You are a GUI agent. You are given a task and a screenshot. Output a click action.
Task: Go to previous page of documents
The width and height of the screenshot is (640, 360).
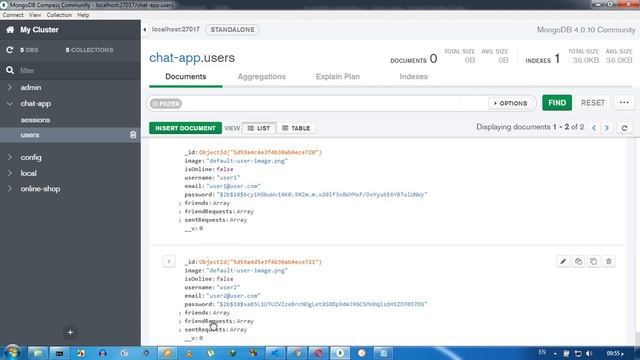[594, 128]
